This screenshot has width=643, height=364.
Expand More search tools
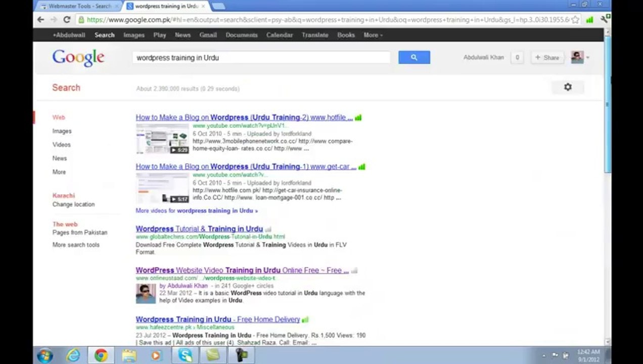[x=76, y=245]
